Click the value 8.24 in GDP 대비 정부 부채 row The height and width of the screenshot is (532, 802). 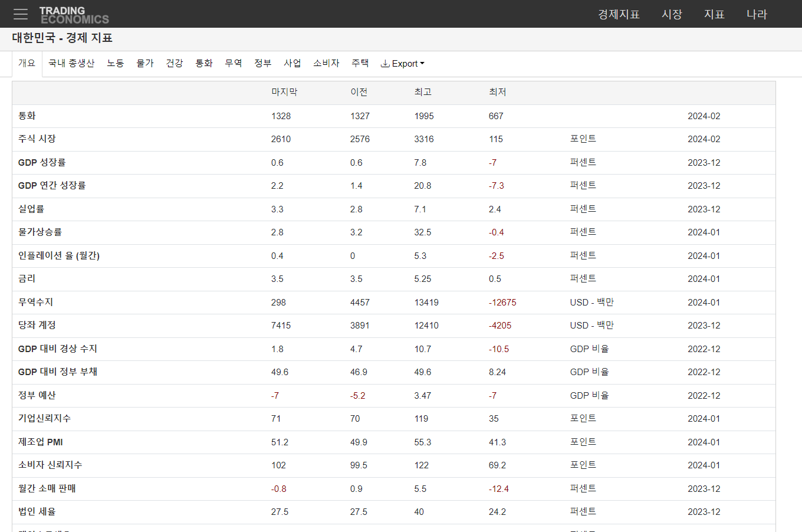click(x=497, y=372)
